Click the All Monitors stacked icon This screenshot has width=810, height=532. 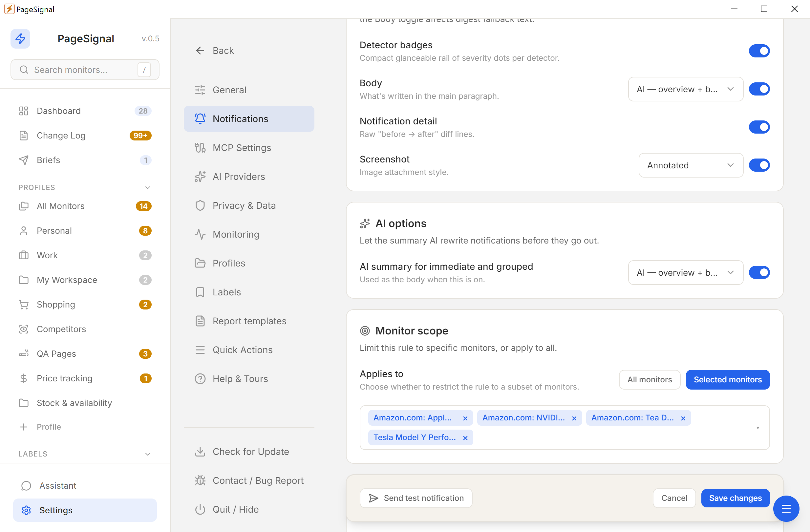pos(24,206)
